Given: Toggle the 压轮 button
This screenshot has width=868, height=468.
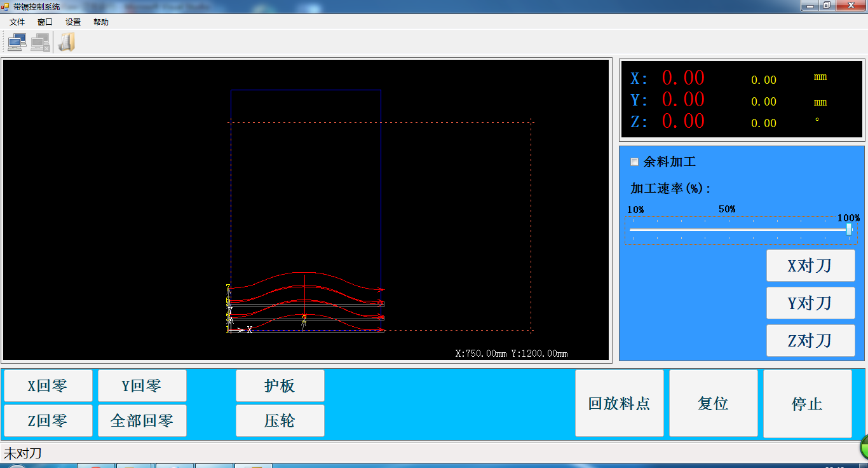Looking at the screenshot, I should click(x=280, y=421).
